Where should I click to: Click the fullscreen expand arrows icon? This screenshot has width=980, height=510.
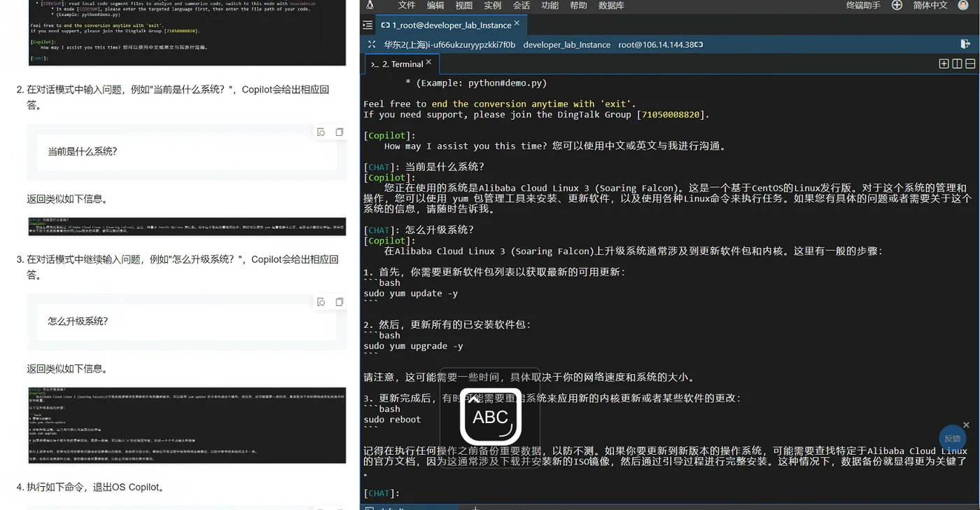[x=372, y=44]
